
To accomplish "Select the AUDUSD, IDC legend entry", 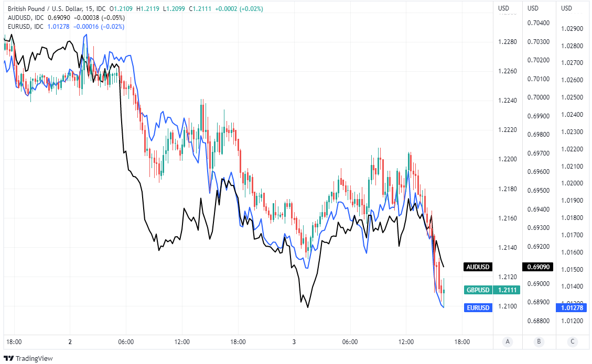I will (x=25, y=18).
